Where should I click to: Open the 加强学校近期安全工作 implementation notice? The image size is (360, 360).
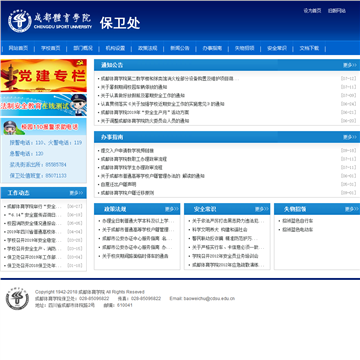click(163, 104)
